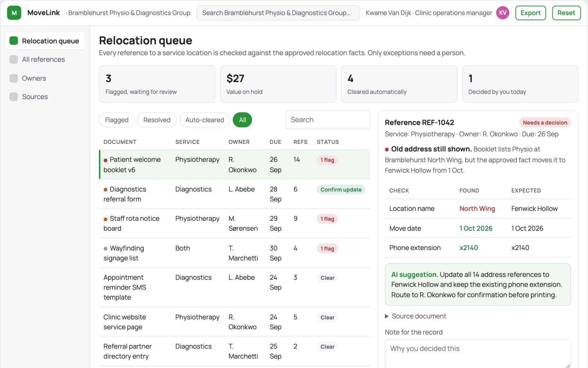The height and width of the screenshot is (368, 588).
Task: Focus the global Bramblehurst search field
Action: pos(278,13)
